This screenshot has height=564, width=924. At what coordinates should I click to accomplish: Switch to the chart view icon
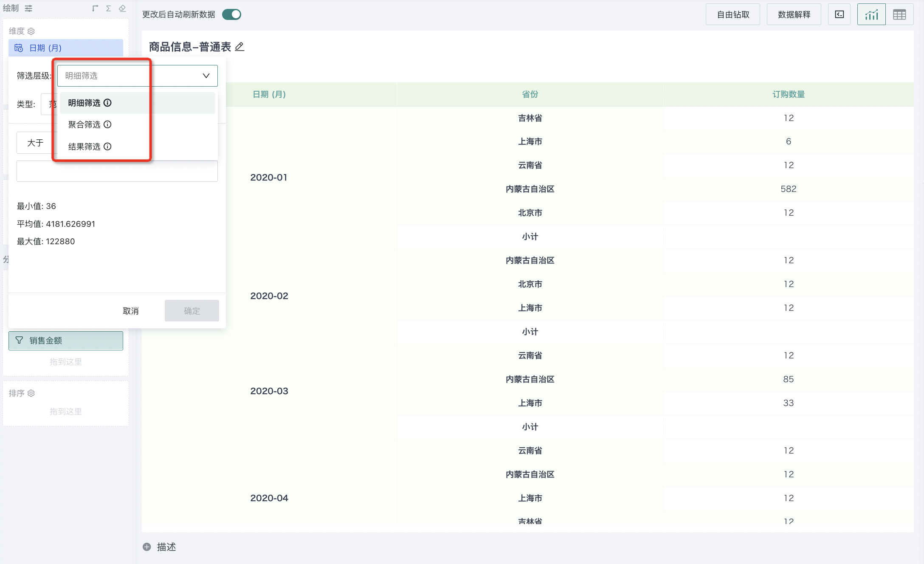tap(871, 14)
